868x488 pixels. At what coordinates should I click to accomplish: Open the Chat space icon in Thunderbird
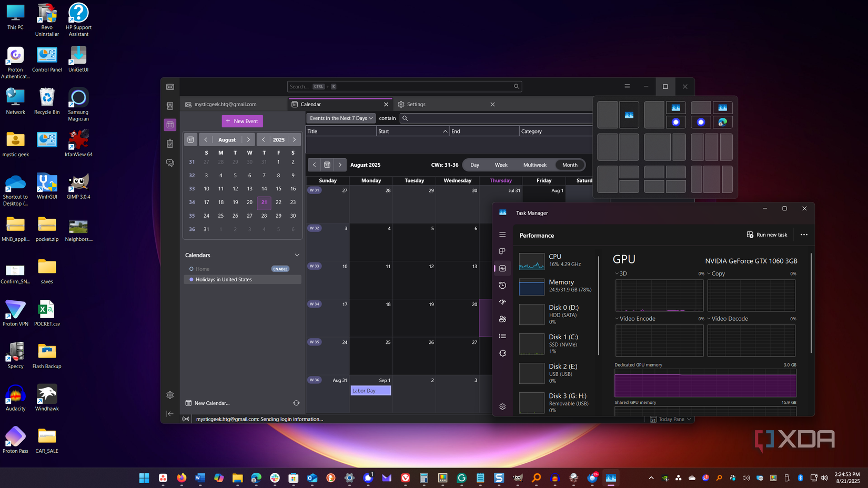(x=170, y=163)
